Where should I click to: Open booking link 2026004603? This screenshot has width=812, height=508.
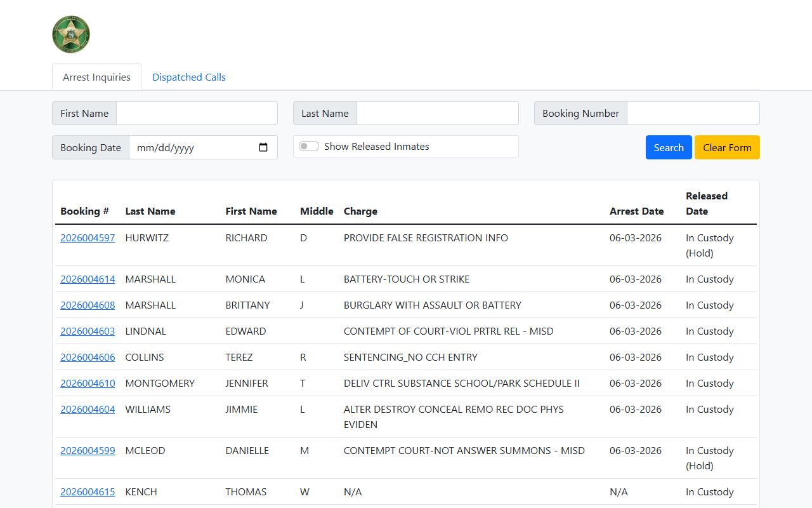(88, 331)
